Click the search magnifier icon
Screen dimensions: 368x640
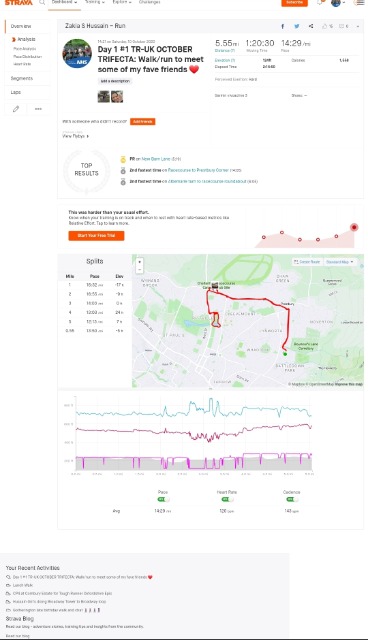point(42,2)
